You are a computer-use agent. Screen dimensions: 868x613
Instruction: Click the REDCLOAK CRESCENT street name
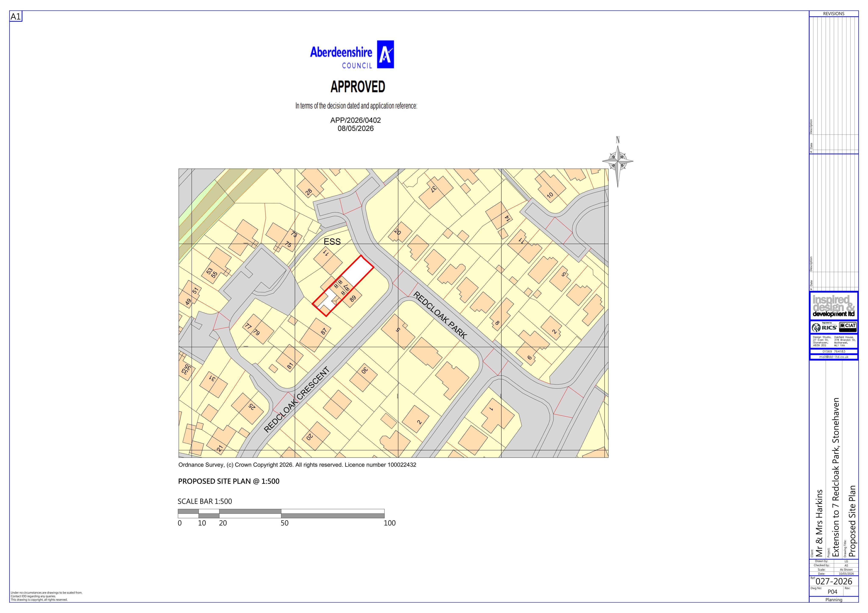click(297, 399)
